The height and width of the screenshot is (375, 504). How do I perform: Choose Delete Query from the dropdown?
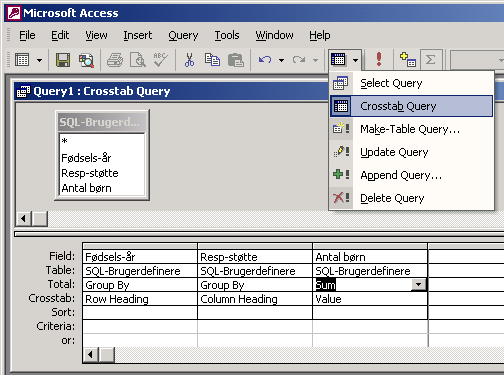tap(411, 198)
